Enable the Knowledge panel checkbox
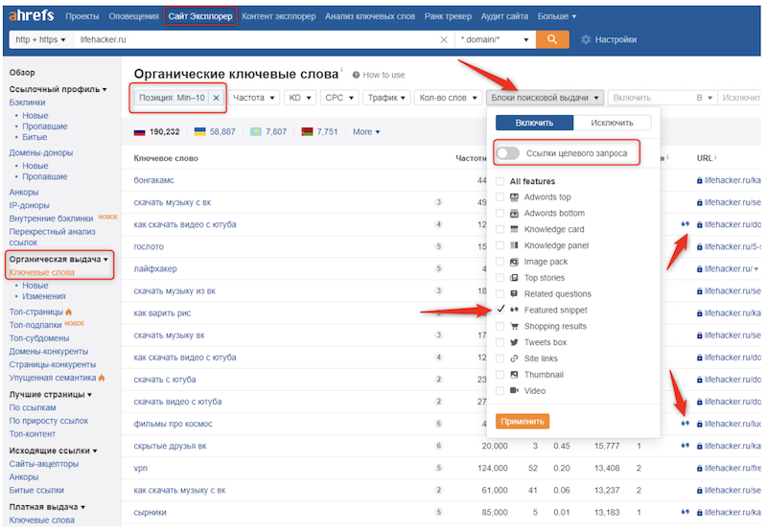 pos(500,245)
